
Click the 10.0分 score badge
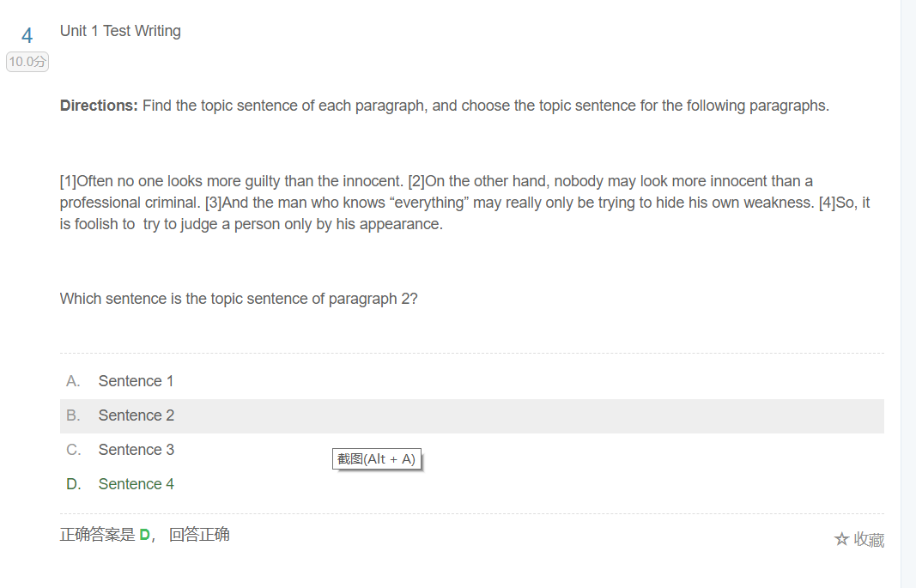(x=27, y=62)
